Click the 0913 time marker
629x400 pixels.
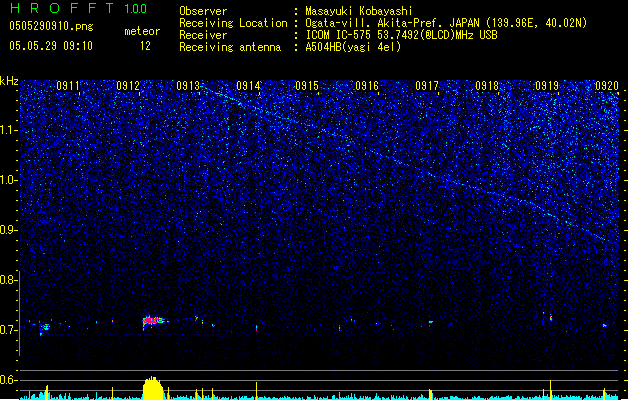(188, 86)
